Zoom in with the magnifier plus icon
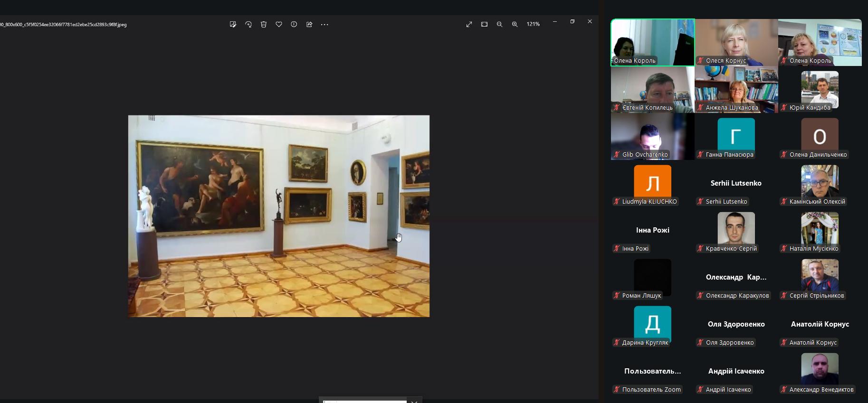The image size is (868, 403). (x=515, y=24)
